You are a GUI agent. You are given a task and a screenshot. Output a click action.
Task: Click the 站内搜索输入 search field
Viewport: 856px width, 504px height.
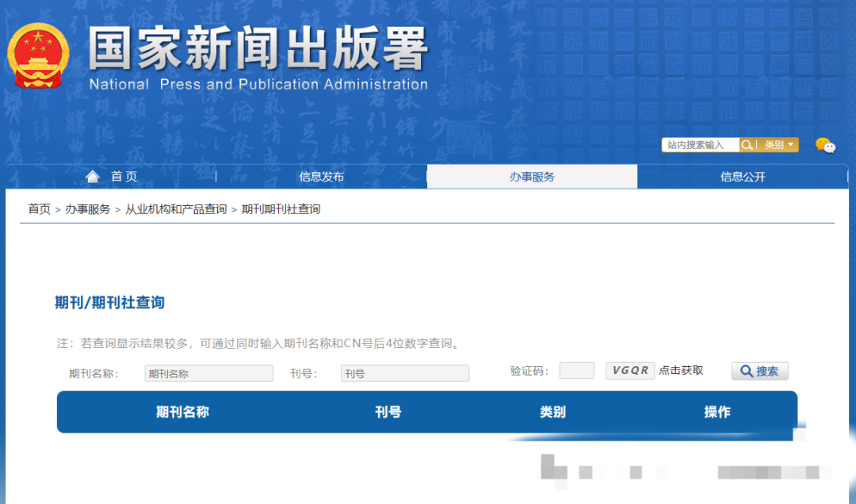(x=701, y=145)
